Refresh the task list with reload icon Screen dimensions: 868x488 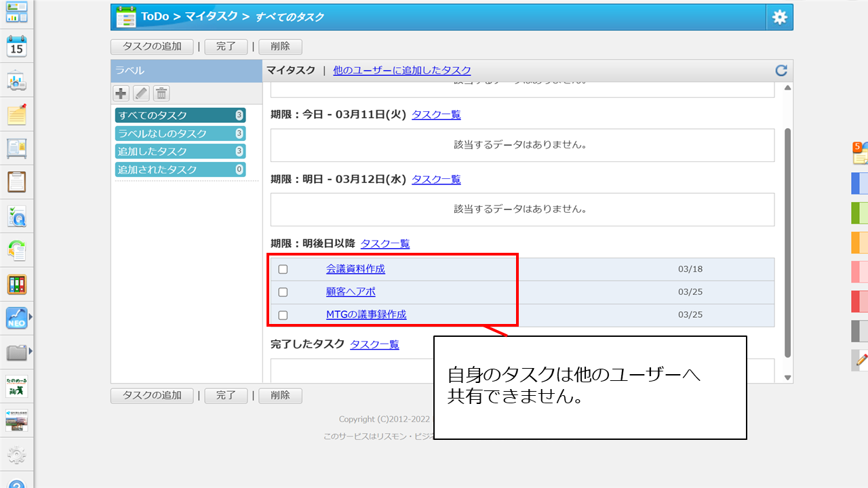[x=781, y=70]
